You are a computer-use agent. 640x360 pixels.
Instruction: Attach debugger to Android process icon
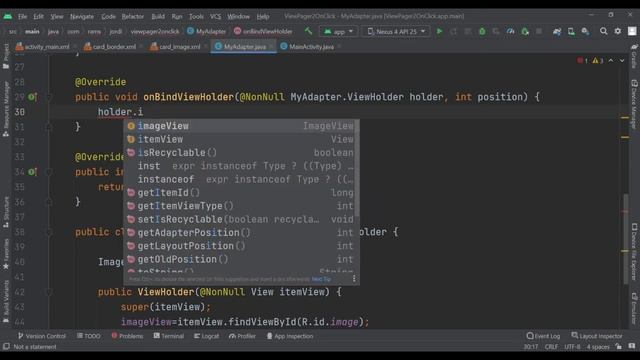[525, 31]
